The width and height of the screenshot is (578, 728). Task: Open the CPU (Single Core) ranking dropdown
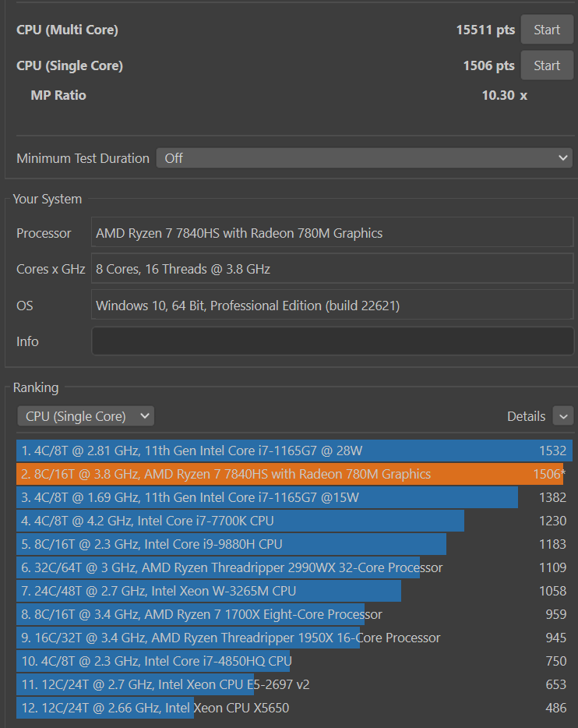(x=86, y=416)
